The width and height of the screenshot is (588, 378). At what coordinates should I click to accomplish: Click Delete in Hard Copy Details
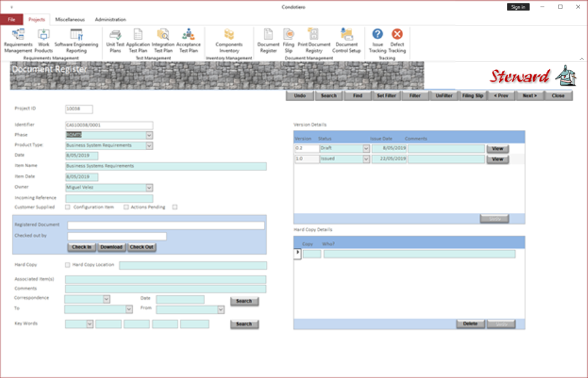click(470, 324)
